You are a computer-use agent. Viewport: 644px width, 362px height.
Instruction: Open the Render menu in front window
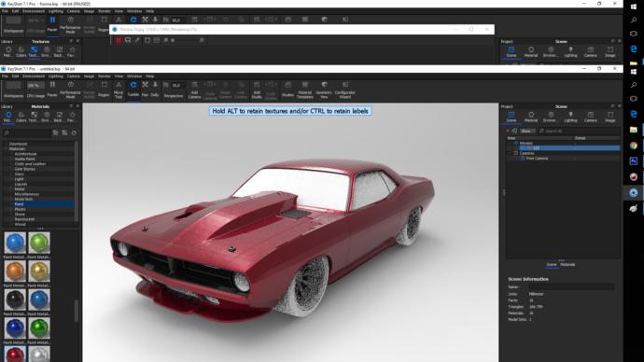pyautogui.click(x=105, y=77)
